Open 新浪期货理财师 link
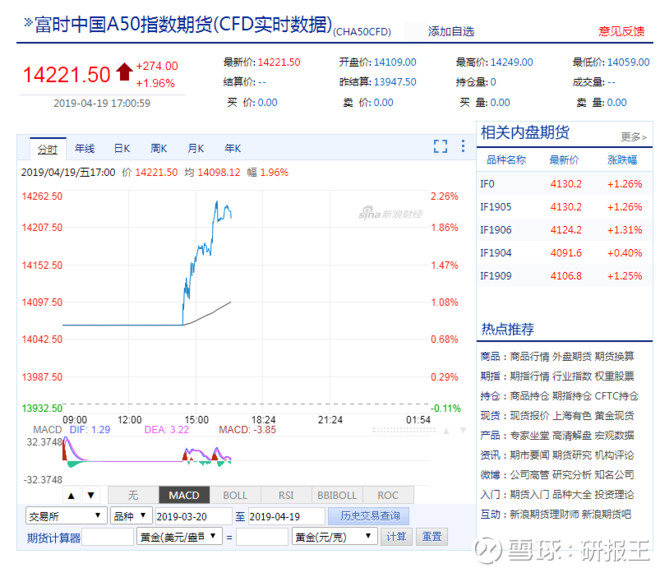This screenshot has height=568, width=660. 544,514
